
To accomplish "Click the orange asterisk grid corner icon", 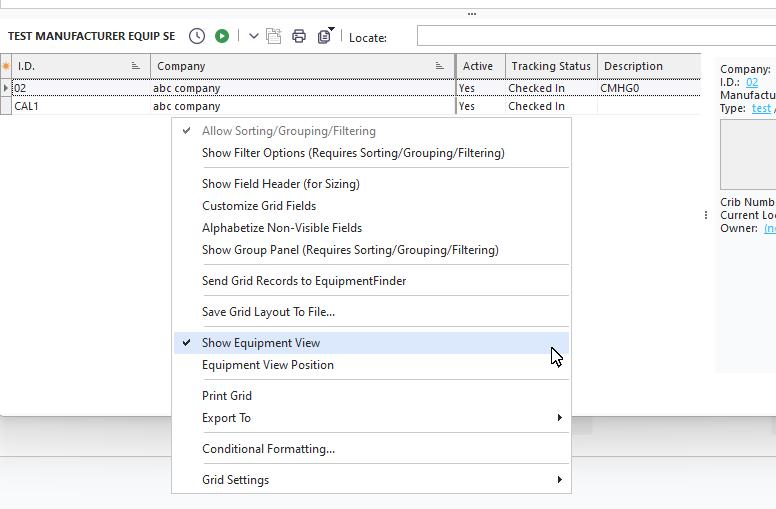I will click(x=6, y=66).
